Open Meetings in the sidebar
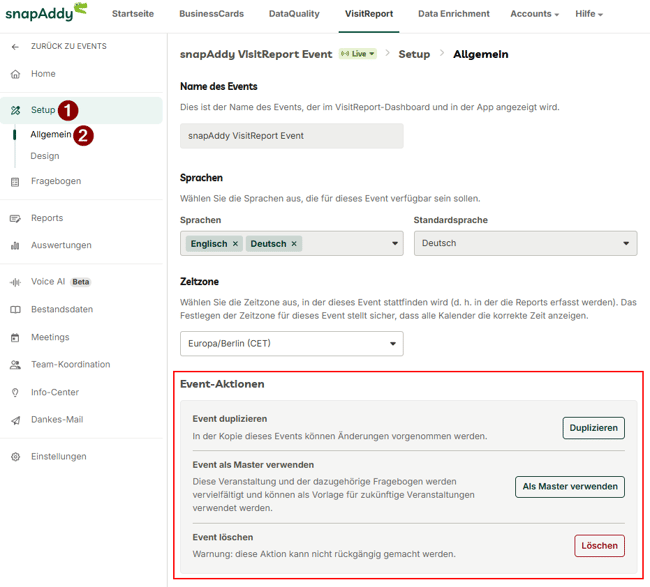 [x=50, y=337]
